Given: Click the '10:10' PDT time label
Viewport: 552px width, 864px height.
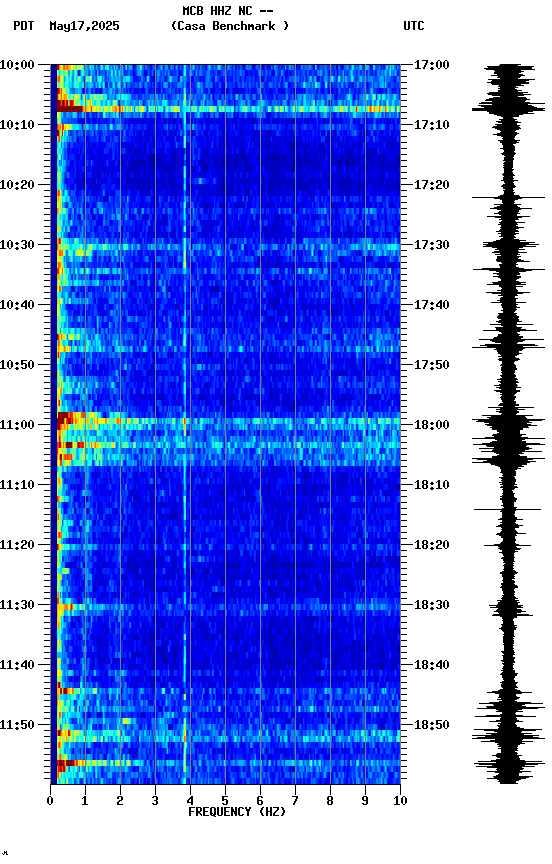Looking at the screenshot, I should point(17,125).
